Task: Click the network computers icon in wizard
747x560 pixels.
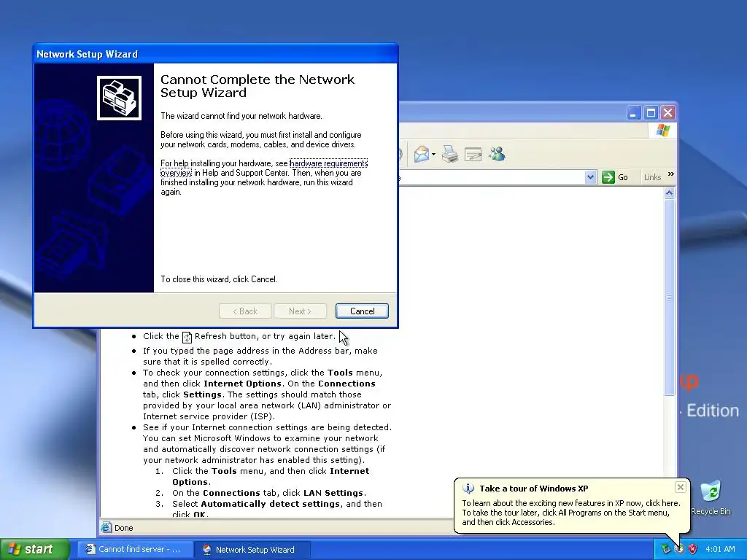Action: click(119, 98)
